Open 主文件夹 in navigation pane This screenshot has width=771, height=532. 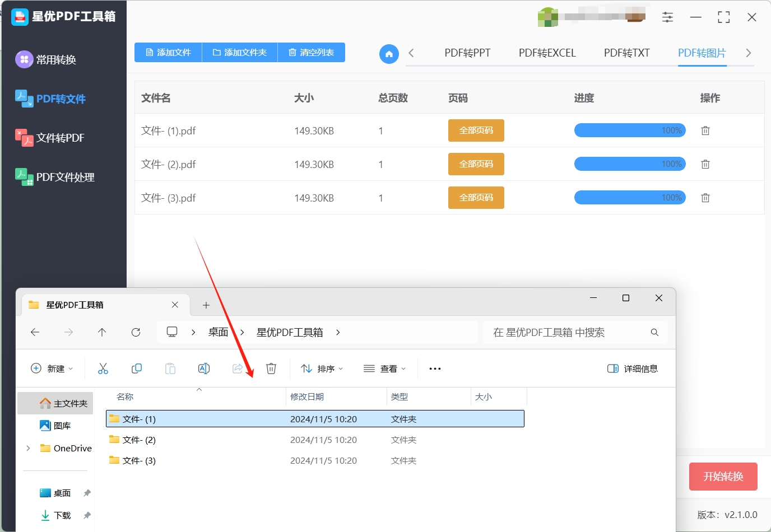[x=55, y=403]
